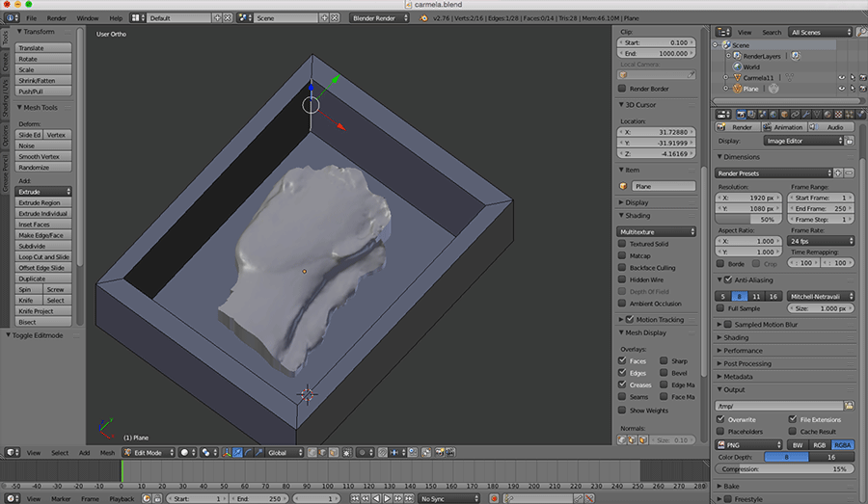
Task: Enable Ambient Occlusion checkbox
Action: click(x=622, y=304)
